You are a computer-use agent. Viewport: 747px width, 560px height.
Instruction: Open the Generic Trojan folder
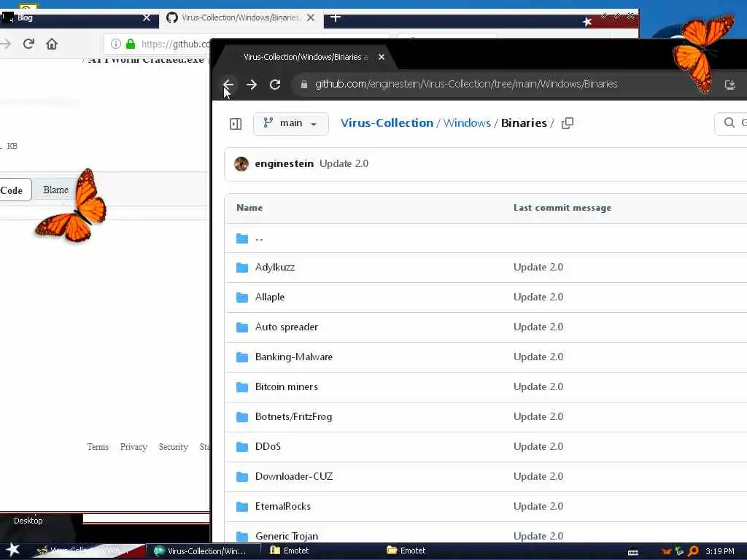pyautogui.click(x=286, y=536)
